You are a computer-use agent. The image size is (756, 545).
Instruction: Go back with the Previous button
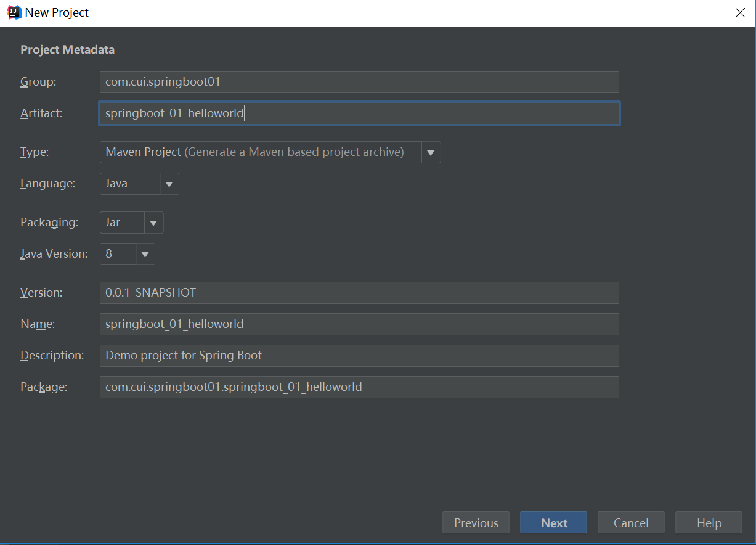tap(476, 523)
